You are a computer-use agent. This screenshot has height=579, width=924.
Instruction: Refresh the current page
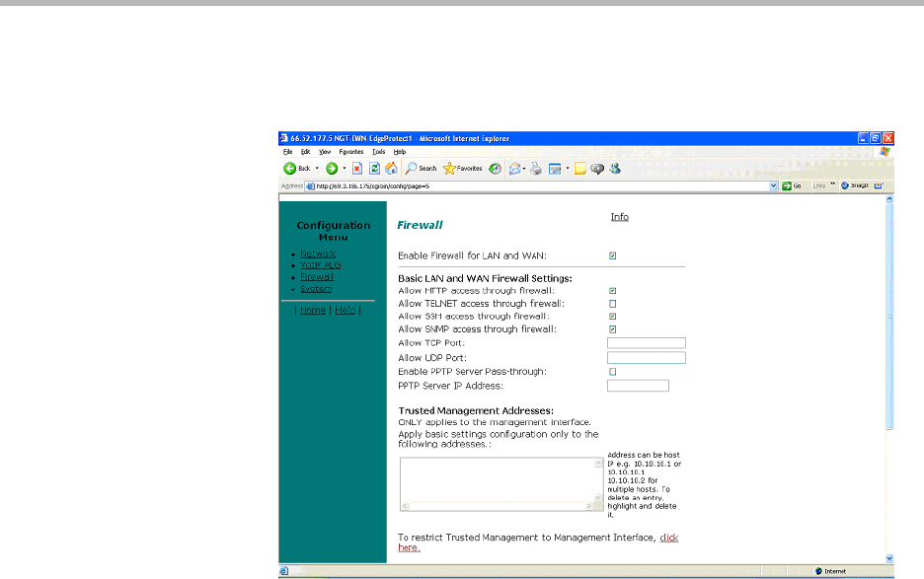374,169
